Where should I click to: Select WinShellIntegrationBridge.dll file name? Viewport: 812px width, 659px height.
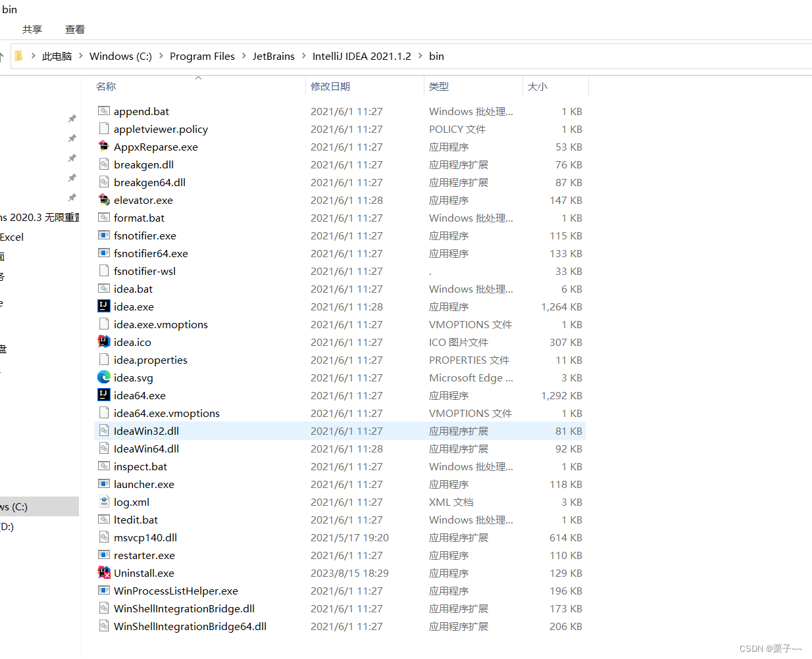pyautogui.click(x=184, y=608)
